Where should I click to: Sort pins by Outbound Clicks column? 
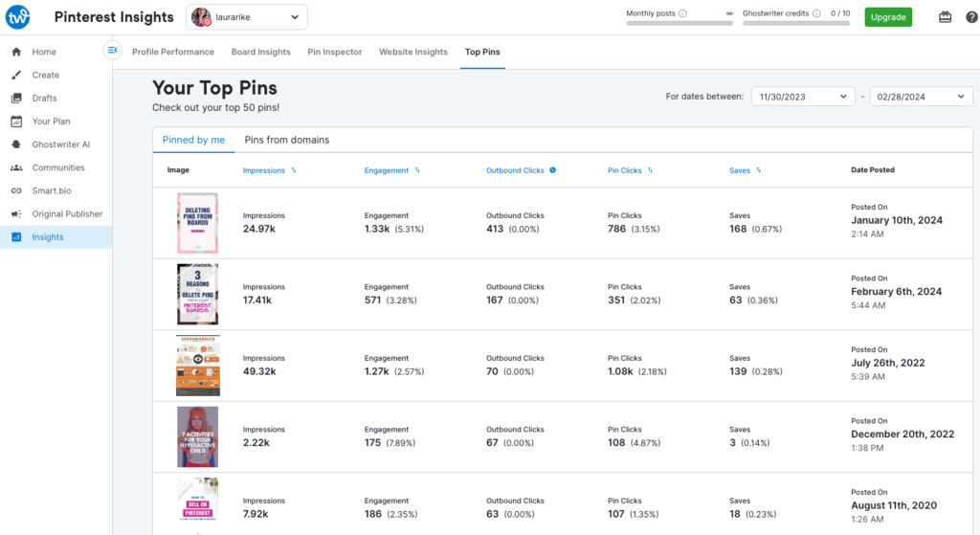[x=521, y=170]
